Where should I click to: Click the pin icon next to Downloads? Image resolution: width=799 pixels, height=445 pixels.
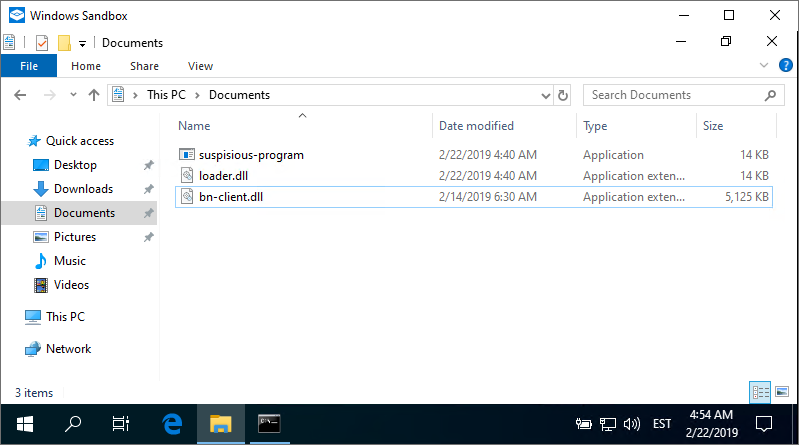click(148, 189)
